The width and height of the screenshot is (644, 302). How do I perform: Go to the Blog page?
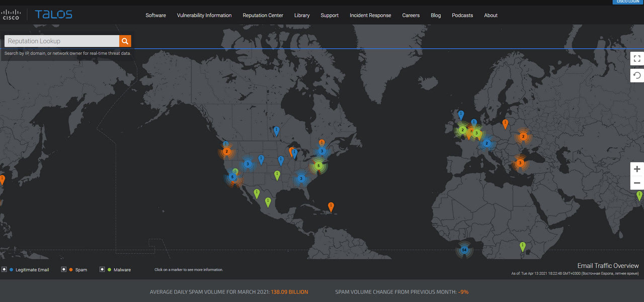click(436, 16)
